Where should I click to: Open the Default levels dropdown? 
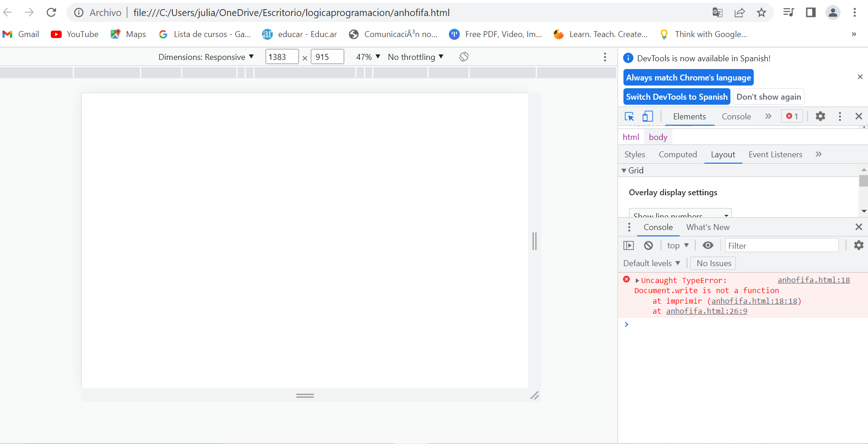[x=651, y=263]
